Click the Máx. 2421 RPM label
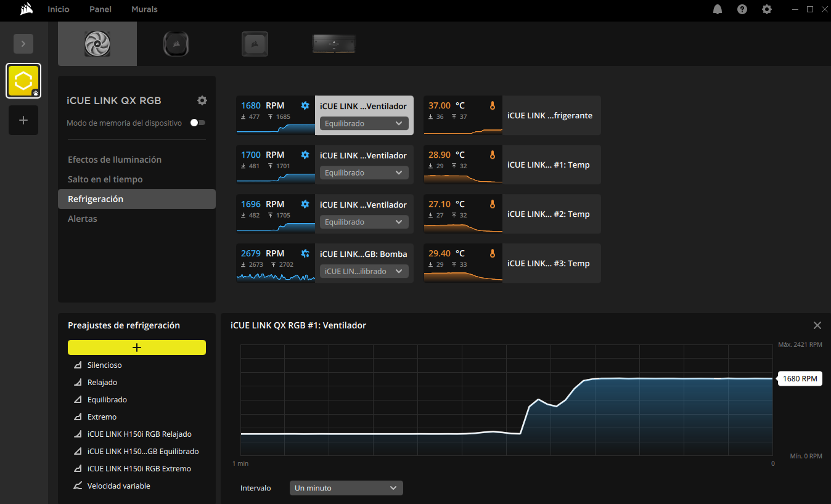Viewport: 831px width, 504px height. [800, 344]
